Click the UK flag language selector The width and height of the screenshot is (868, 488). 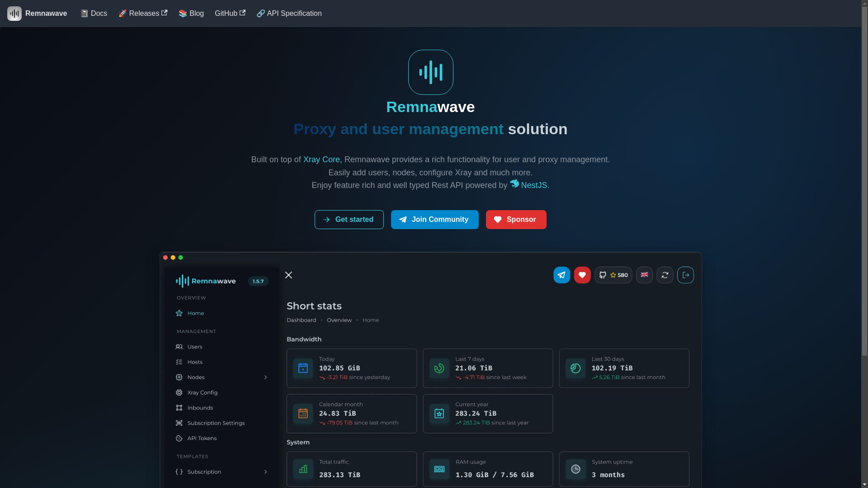point(644,275)
